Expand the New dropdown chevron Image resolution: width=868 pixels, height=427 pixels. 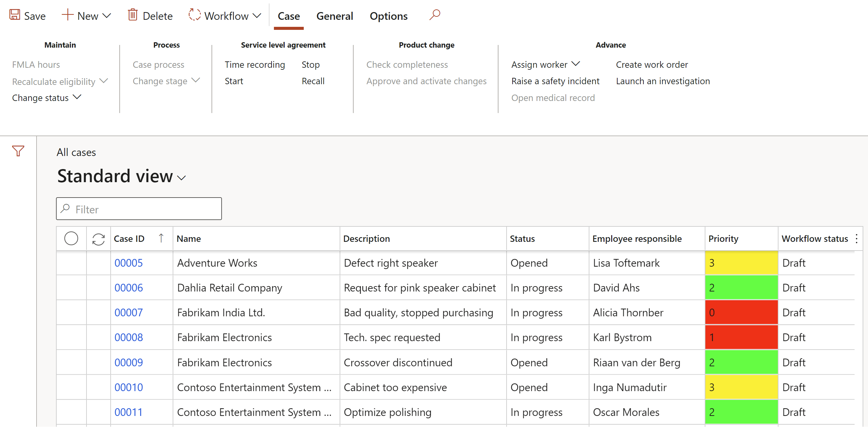107,15
